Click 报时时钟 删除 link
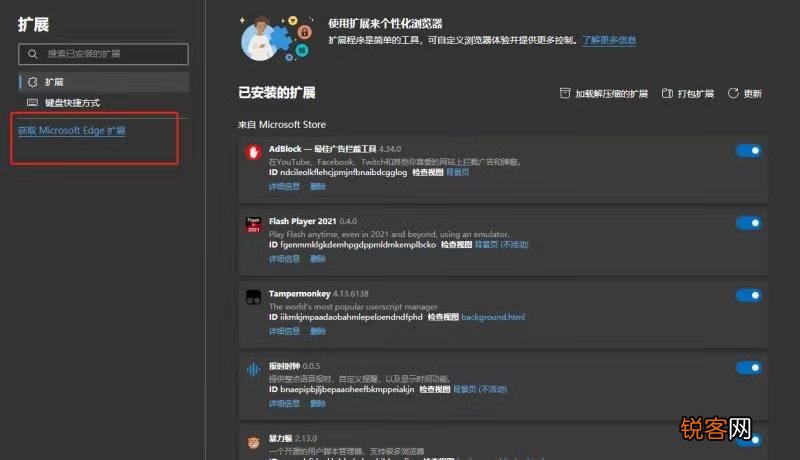Viewport: 800px width, 460px height. [x=318, y=404]
